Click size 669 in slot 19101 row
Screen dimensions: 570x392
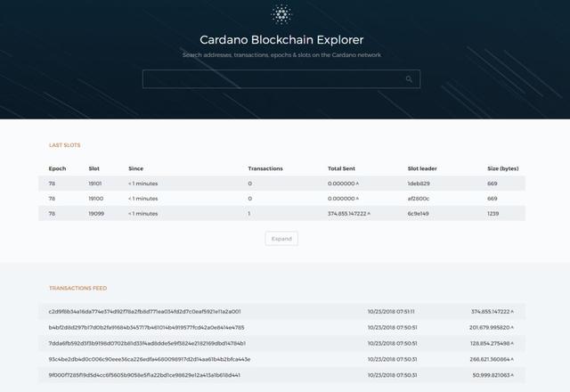pyautogui.click(x=493, y=184)
